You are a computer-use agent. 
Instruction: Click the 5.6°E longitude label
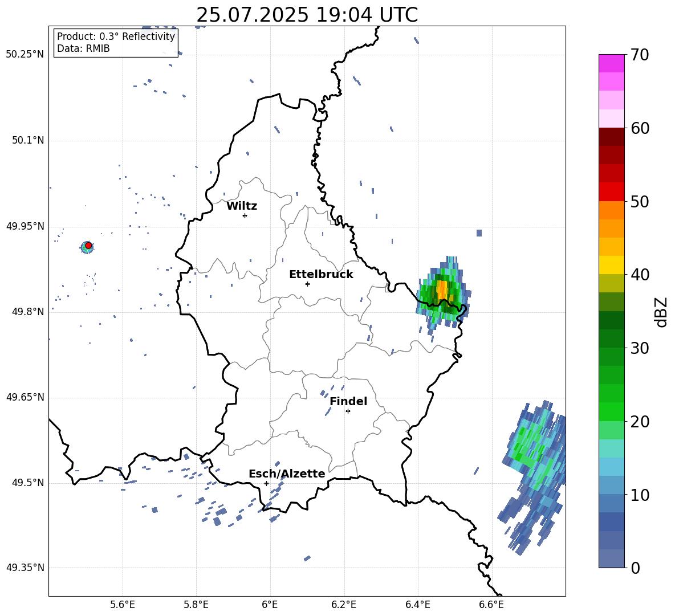[x=123, y=605]
